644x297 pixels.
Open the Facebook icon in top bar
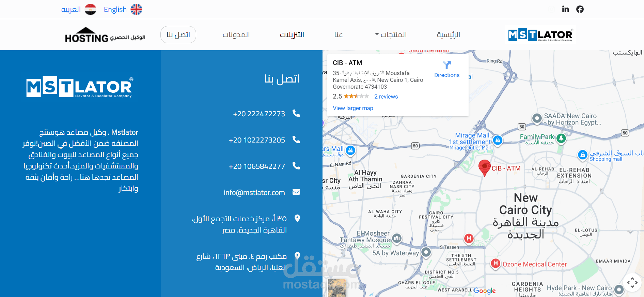pyautogui.click(x=580, y=9)
